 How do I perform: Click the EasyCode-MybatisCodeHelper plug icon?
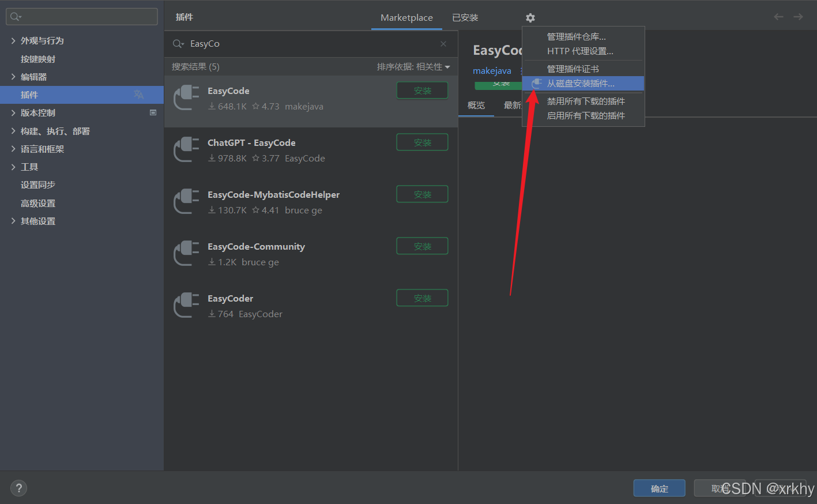pos(186,201)
